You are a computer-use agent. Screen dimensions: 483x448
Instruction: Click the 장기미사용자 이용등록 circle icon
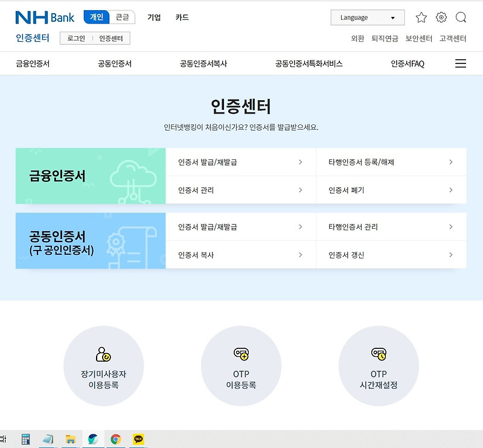pyautogui.click(x=103, y=366)
